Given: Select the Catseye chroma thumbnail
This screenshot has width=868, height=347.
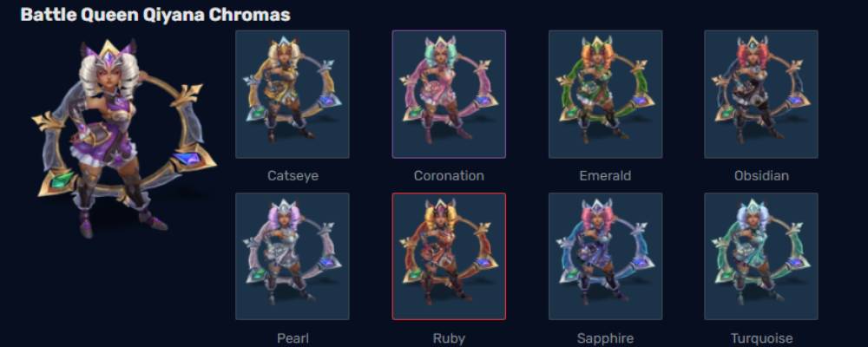Looking at the screenshot, I should click(293, 94).
